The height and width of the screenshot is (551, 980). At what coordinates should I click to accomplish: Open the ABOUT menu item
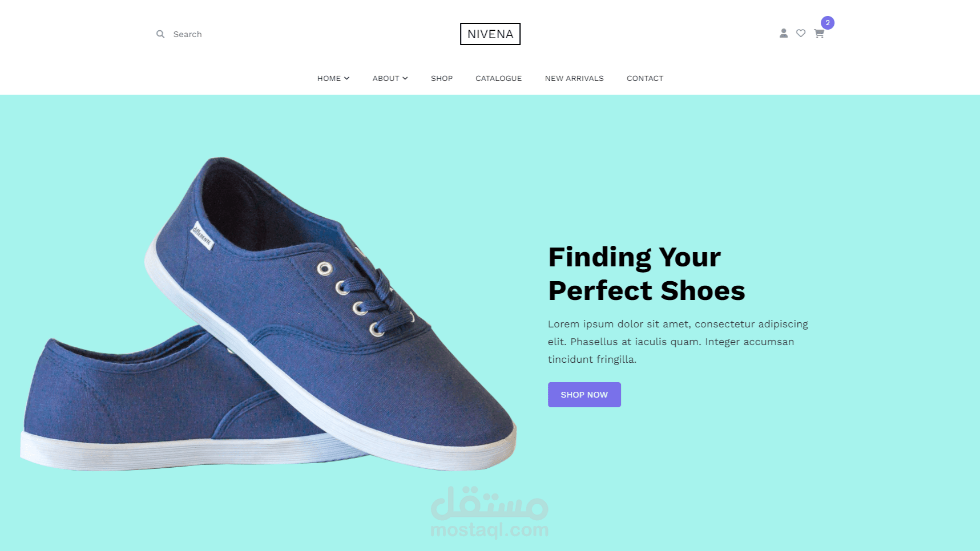coord(386,78)
